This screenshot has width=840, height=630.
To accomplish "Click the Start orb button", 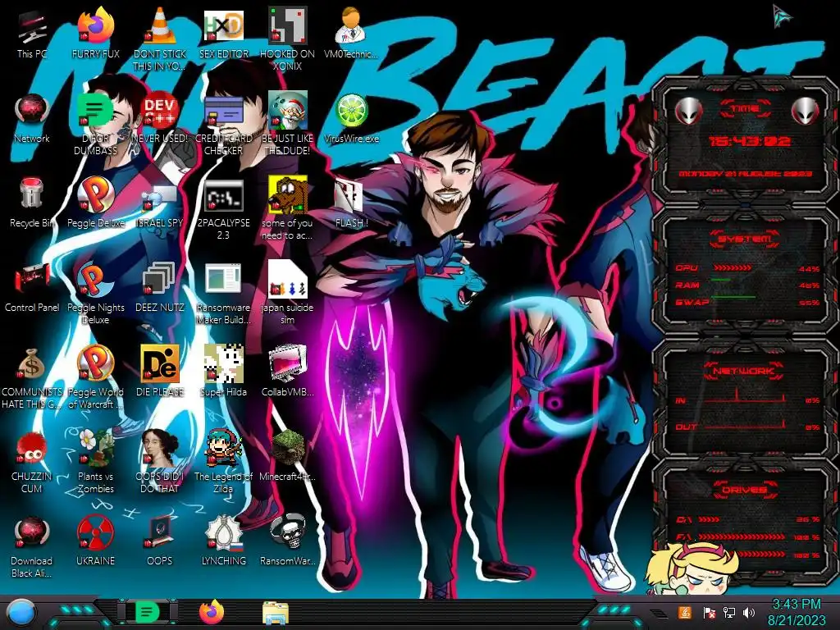I will [x=21, y=613].
